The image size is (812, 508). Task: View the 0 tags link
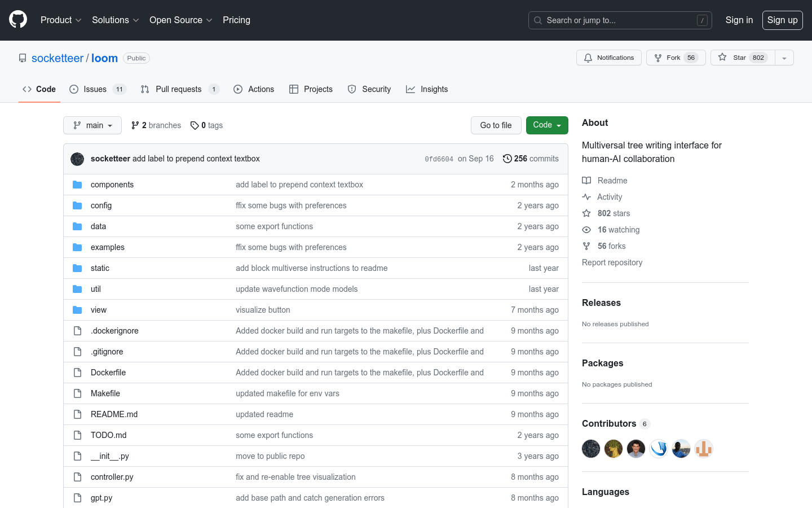tap(207, 125)
